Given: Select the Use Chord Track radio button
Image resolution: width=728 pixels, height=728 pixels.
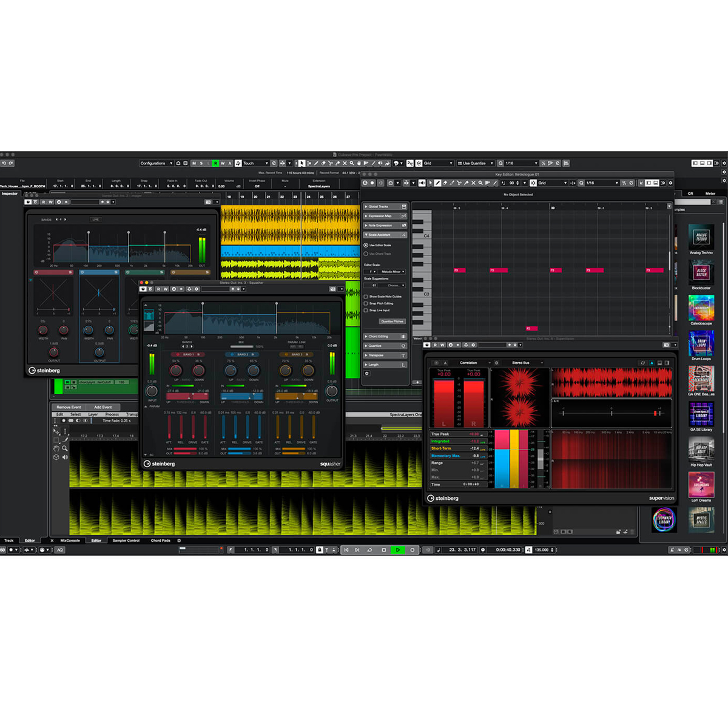Looking at the screenshot, I should (x=366, y=254).
